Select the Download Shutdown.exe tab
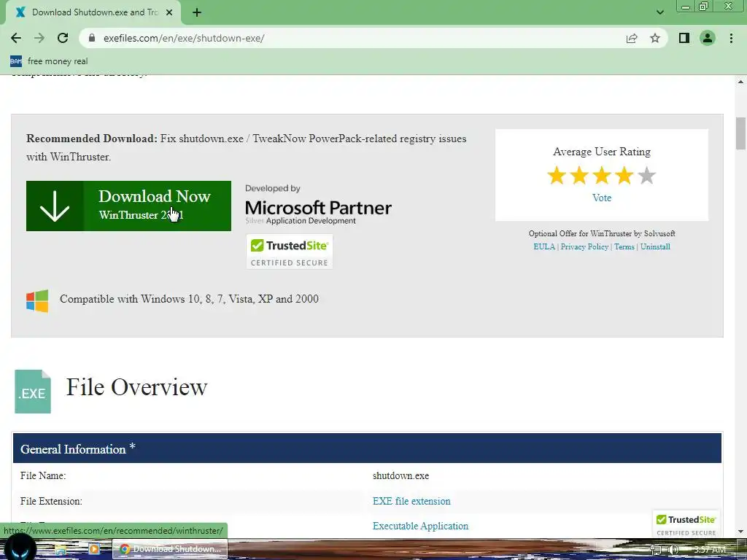Screen dimensions: 747x560 click(93, 12)
